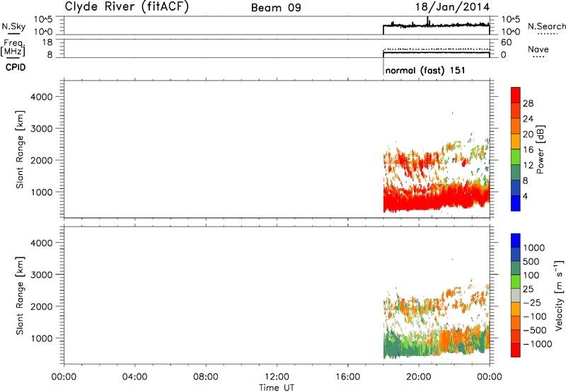Click the 'Power [dB]' colorbar label

[540, 149]
